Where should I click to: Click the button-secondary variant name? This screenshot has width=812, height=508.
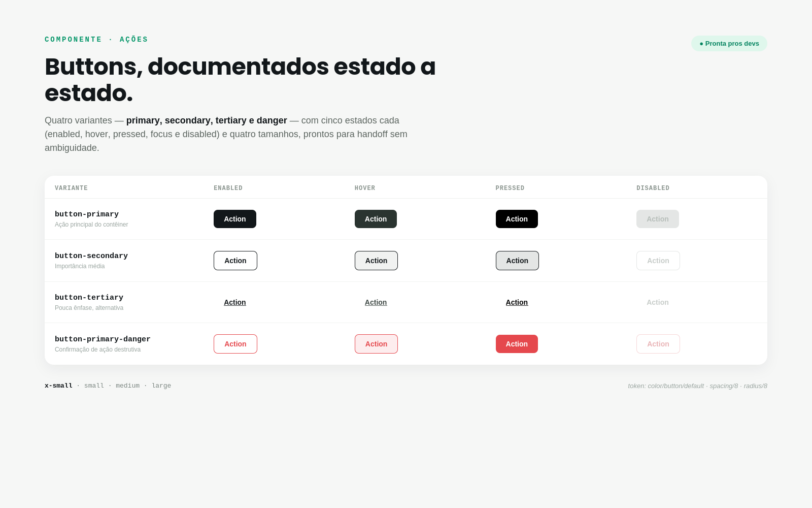[x=91, y=256]
